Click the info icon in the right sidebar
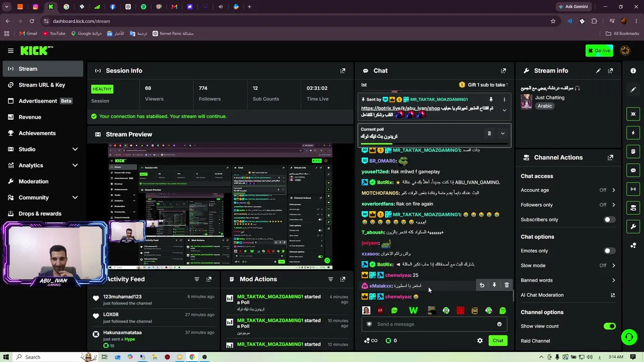This screenshot has width=644, height=362. pyautogui.click(x=633, y=71)
